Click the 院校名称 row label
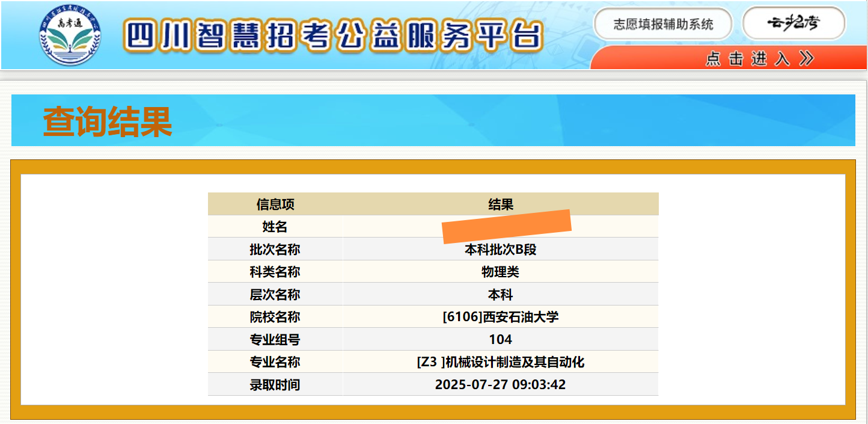This screenshot has height=424, width=868. coord(275,317)
